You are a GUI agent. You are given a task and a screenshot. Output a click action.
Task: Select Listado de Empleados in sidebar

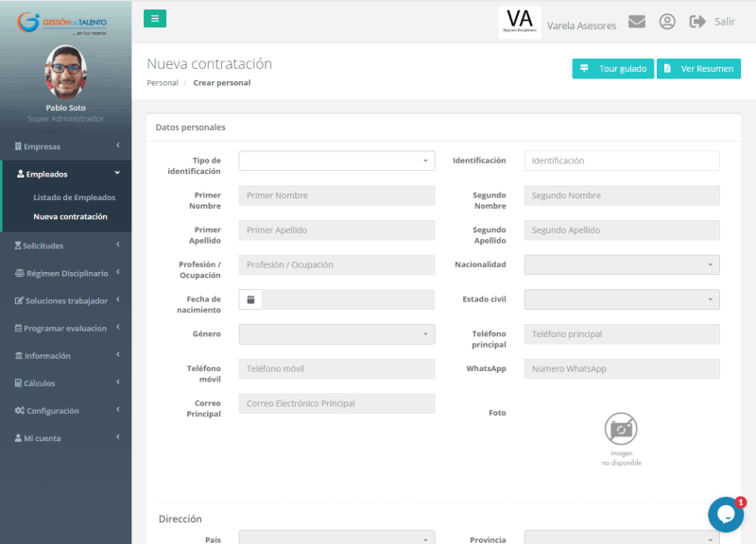pos(74,197)
